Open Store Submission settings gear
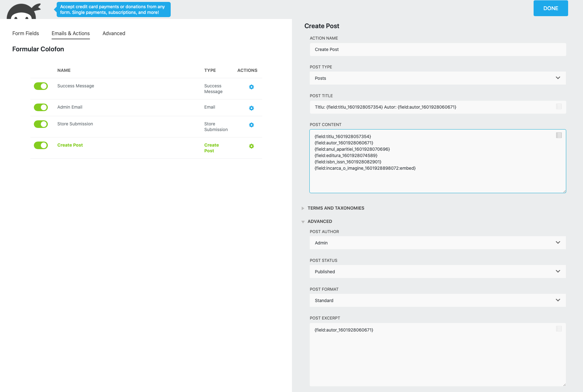583x392 pixels. click(251, 125)
